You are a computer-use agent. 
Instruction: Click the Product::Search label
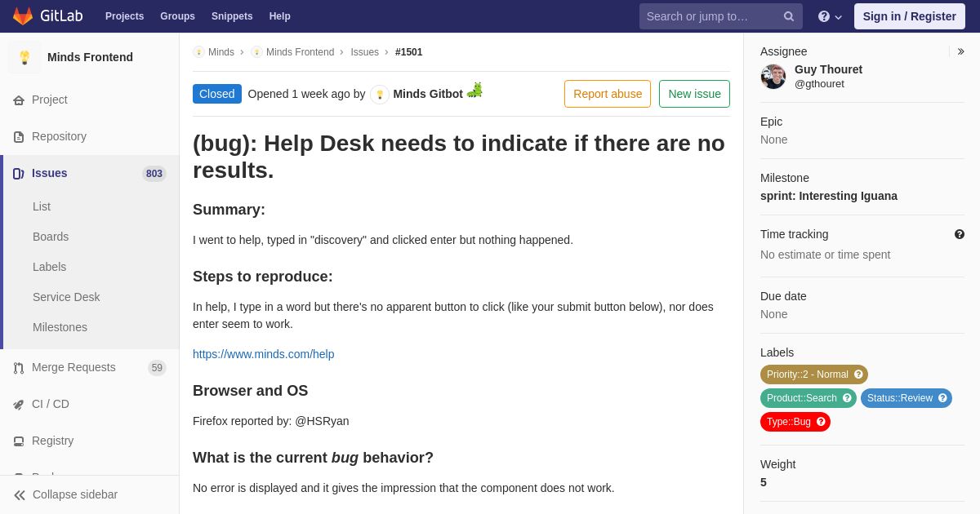coord(808,398)
